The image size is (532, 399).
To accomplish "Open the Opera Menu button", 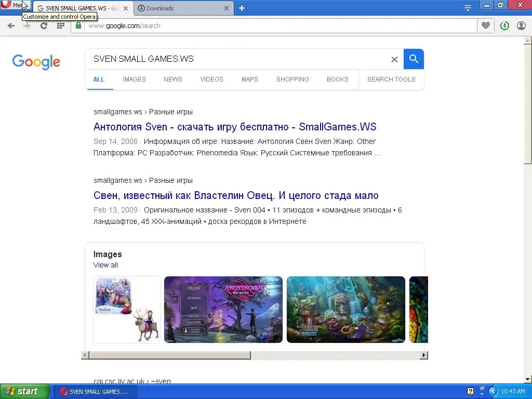I will 15,5.
